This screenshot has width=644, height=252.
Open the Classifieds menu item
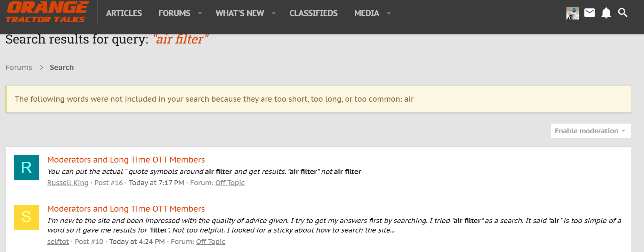(x=313, y=13)
